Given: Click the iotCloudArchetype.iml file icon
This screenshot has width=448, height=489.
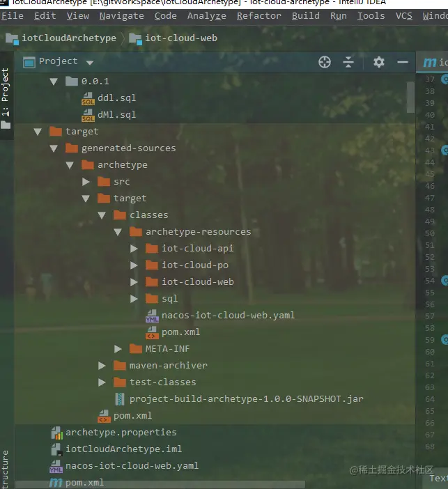Looking at the screenshot, I should [x=56, y=449].
